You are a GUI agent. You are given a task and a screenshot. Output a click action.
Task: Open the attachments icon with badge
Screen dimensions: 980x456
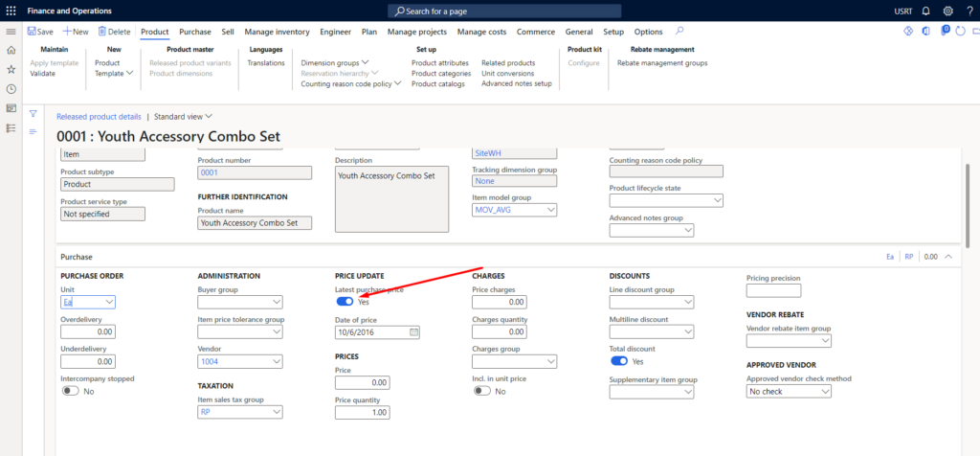point(945,31)
